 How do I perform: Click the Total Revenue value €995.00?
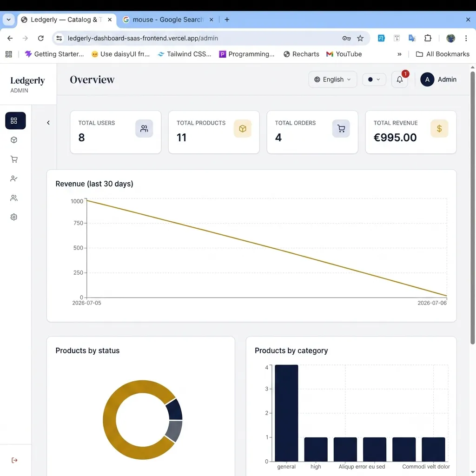click(395, 138)
